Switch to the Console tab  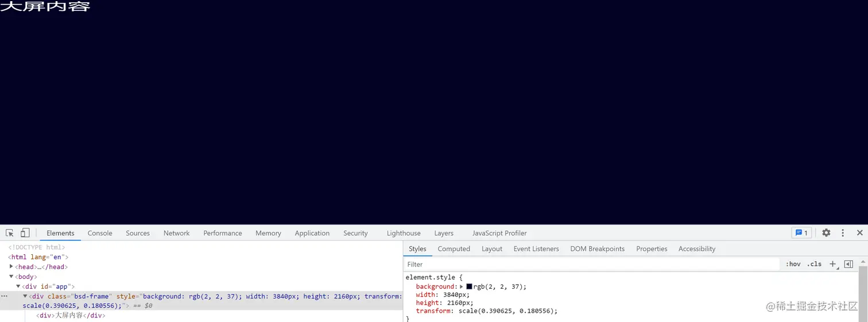pyautogui.click(x=100, y=233)
